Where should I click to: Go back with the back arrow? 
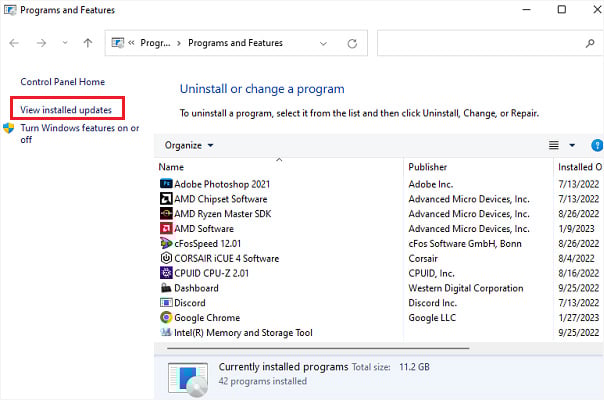(x=14, y=43)
